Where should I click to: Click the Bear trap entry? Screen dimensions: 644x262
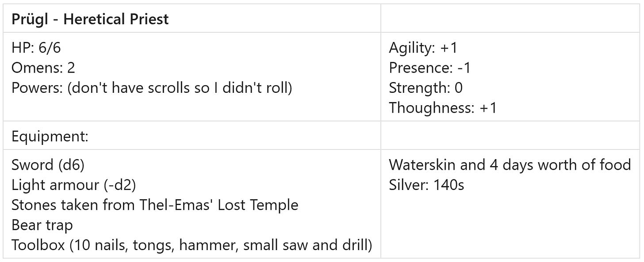click(x=42, y=225)
